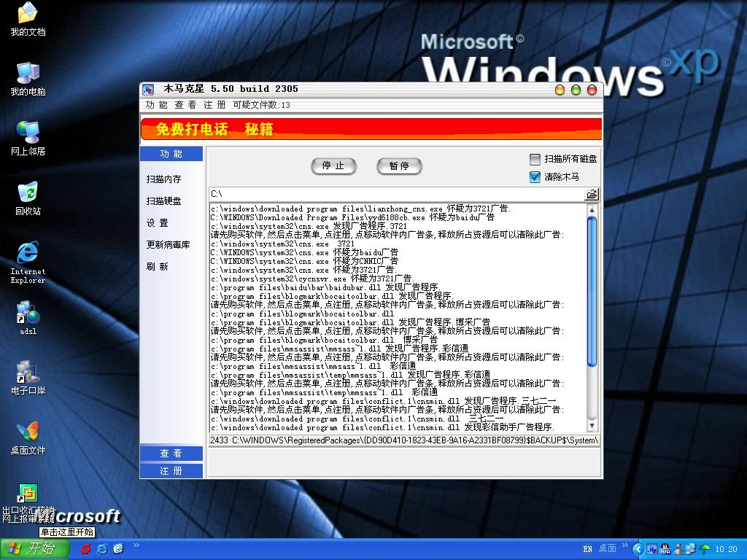Viewport: 747px width, 560px height.
Task: Click the scan log scroll down arrow
Action: [x=592, y=426]
